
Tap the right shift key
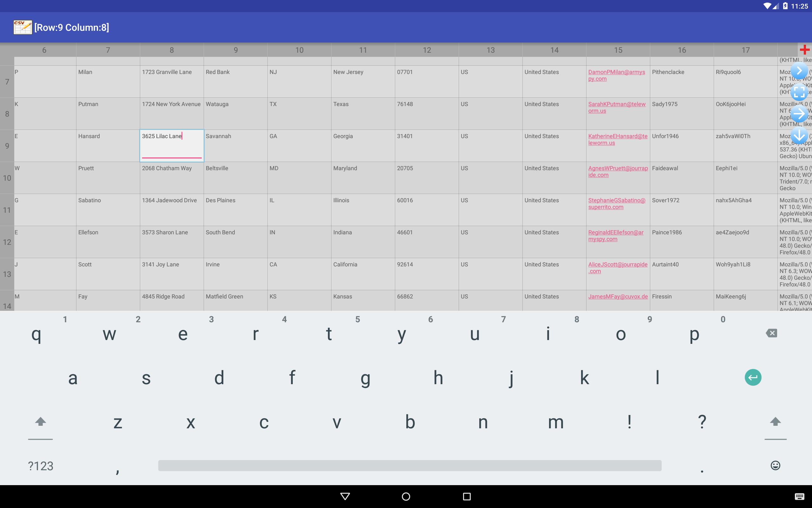[775, 422]
